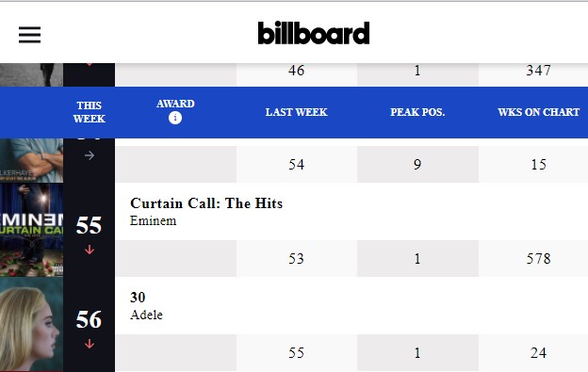Click the down arrow under rank 55

90,250
